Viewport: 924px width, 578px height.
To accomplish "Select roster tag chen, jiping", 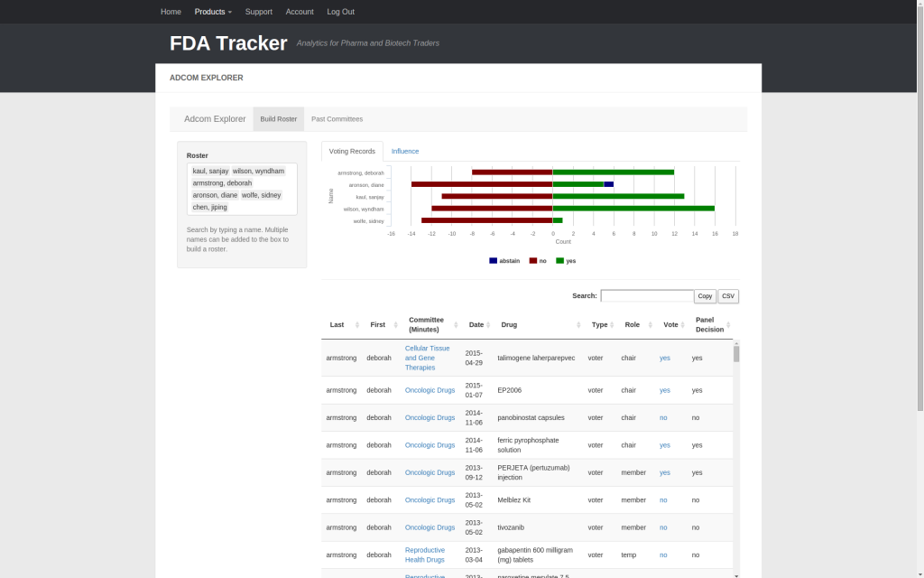I will click(x=209, y=208).
